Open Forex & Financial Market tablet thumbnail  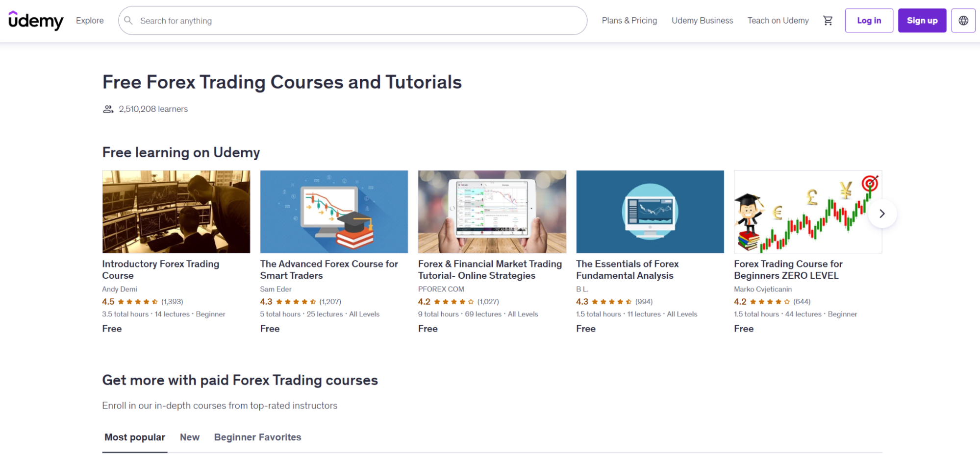[x=492, y=212]
